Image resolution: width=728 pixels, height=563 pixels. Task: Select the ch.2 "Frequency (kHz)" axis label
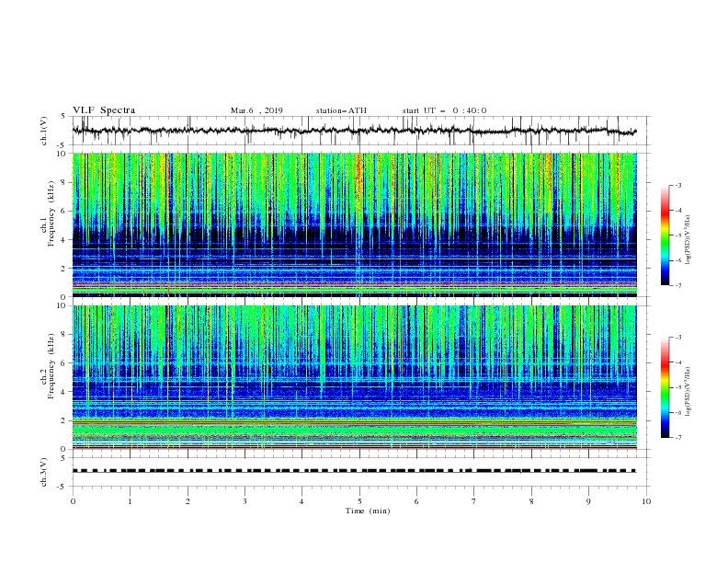pyautogui.click(x=51, y=366)
